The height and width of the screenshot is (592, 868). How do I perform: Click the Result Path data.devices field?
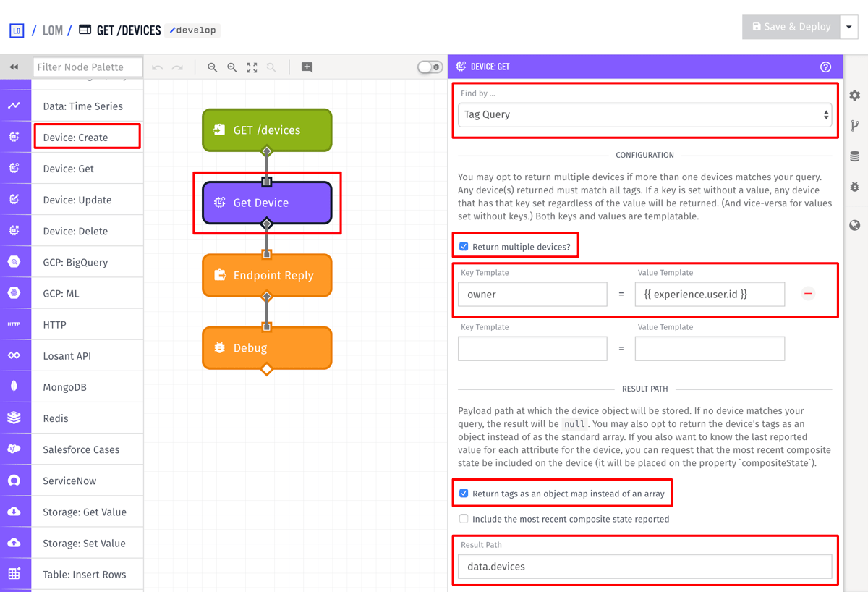[x=644, y=567]
